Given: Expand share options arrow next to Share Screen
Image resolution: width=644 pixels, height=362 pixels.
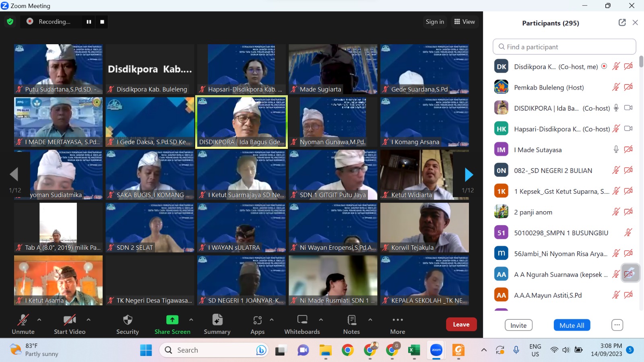Looking at the screenshot, I should tap(191, 320).
